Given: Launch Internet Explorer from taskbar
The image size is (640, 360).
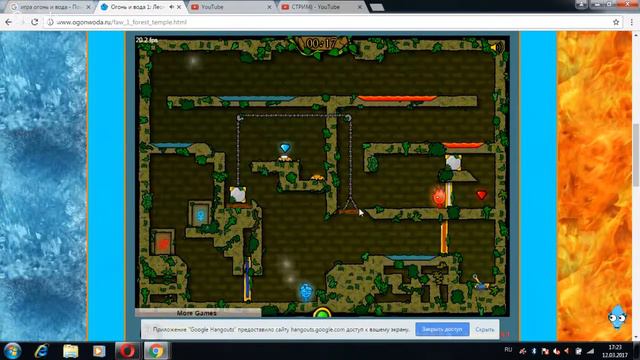Looking at the screenshot, I should (x=41, y=351).
